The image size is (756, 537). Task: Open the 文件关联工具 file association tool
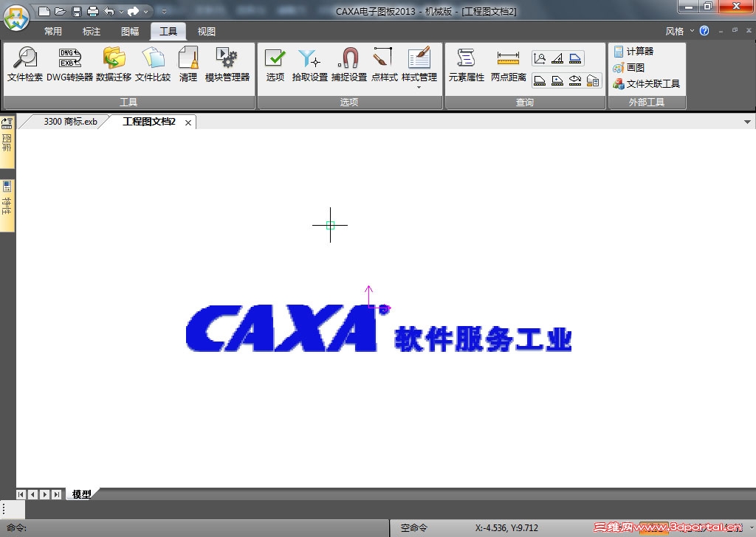[x=646, y=84]
